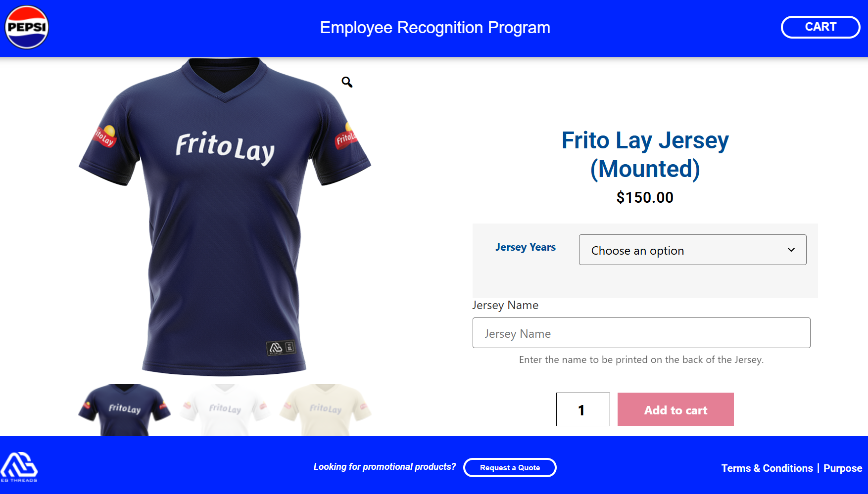Click the Looking for promotional products text
The width and height of the screenshot is (868, 494).
pyautogui.click(x=385, y=467)
